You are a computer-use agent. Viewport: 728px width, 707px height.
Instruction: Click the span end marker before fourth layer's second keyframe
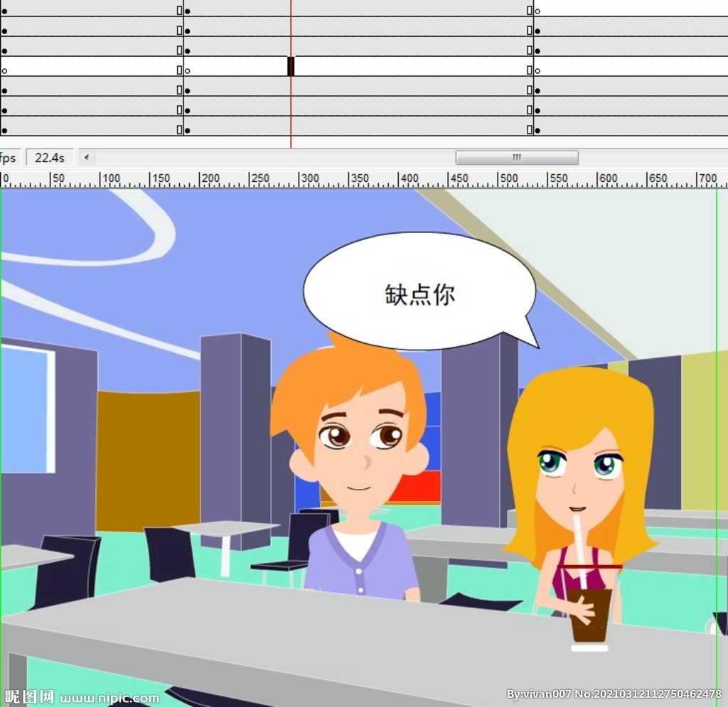[180, 70]
